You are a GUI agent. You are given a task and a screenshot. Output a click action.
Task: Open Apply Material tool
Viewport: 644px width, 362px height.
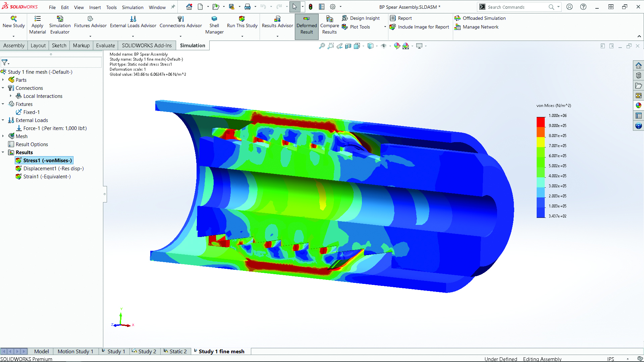tap(38, 25)
